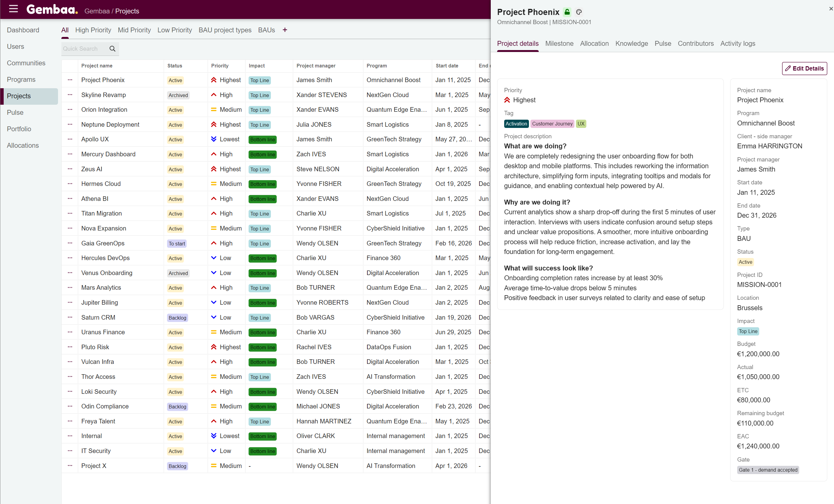Go to Allocations in the sidebar
This screenshot has height=504, width=834.
tap(23, 145)
